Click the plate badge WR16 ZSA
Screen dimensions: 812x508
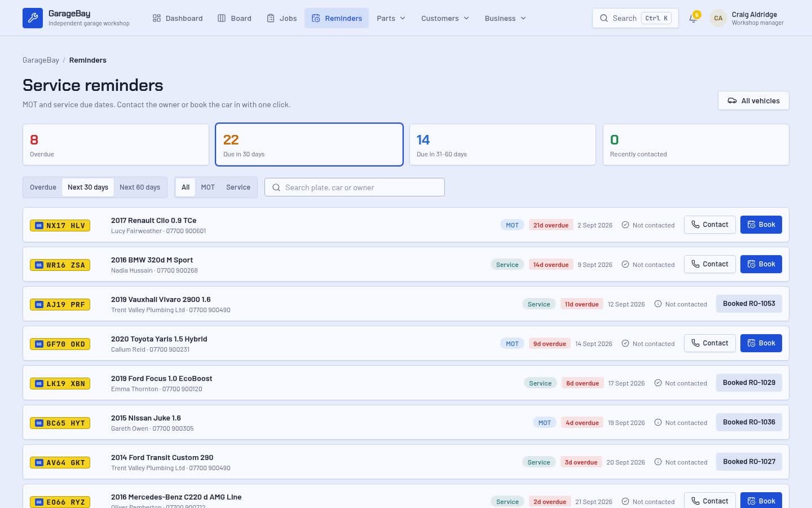pos(60,265)
